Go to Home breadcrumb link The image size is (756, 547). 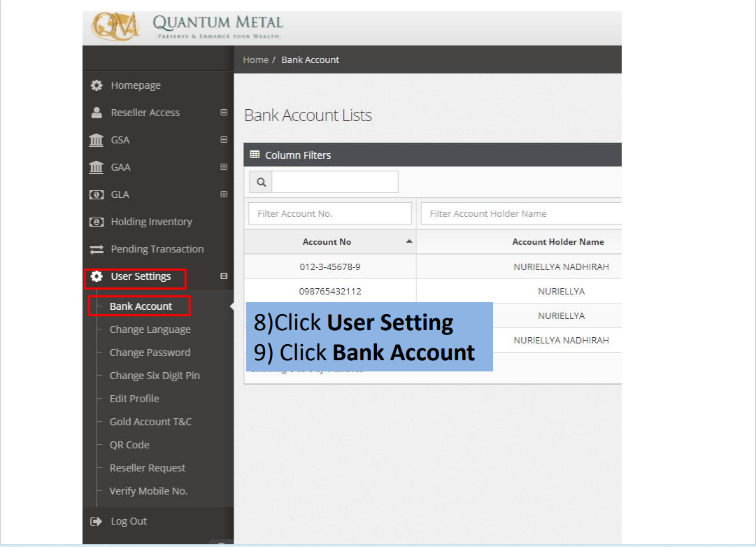pyautogui.click(x=255, y=60)
